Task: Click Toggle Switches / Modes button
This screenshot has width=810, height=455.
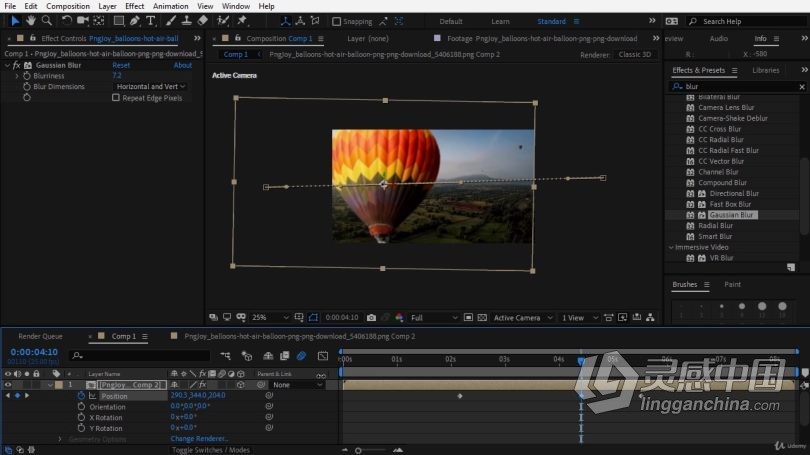Action: (211, 450)
